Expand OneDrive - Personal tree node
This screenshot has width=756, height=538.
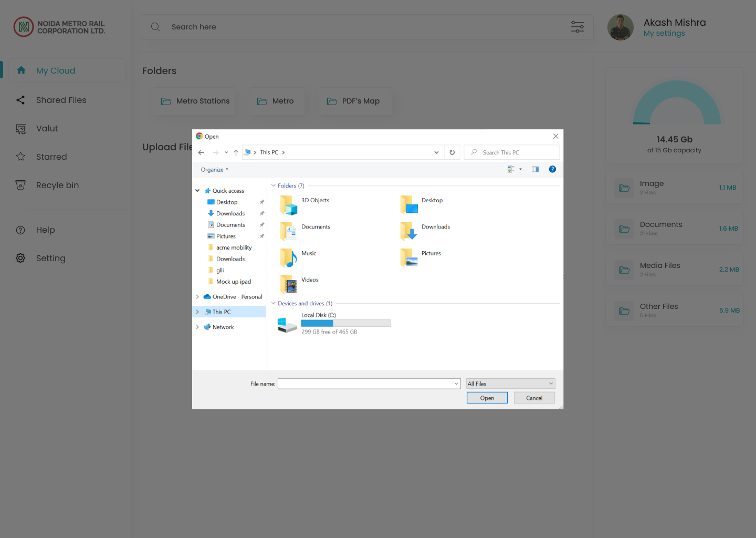coord(197,297)
